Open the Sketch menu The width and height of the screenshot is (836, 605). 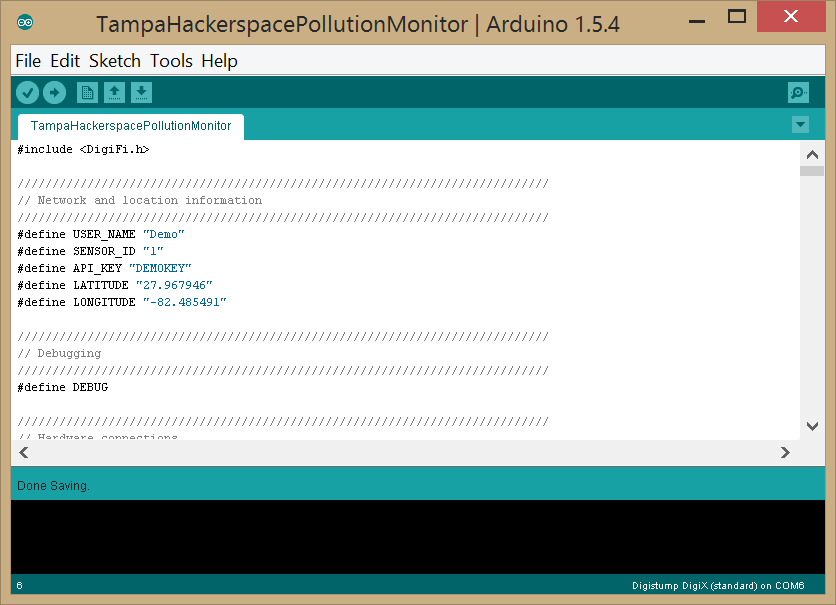(x=115, y=61)
